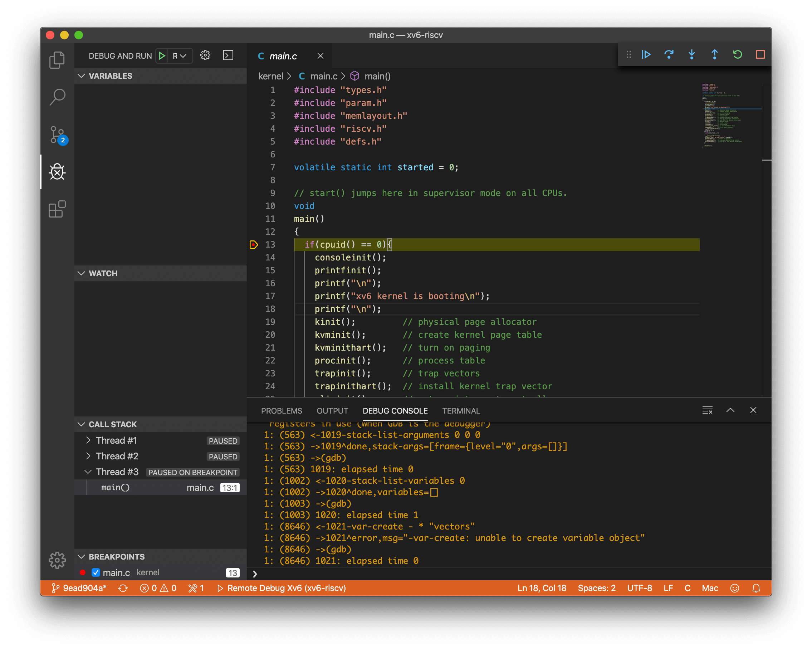The height and width of the screenshot is (649, 812).
Task: Click the Step Out arrow icon
Action: [714, 55]
